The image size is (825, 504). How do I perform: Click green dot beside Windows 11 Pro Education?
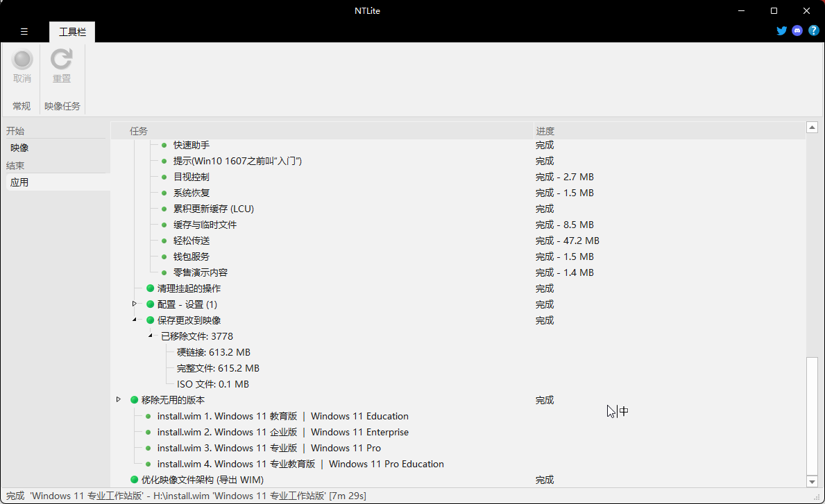point(148,464)
